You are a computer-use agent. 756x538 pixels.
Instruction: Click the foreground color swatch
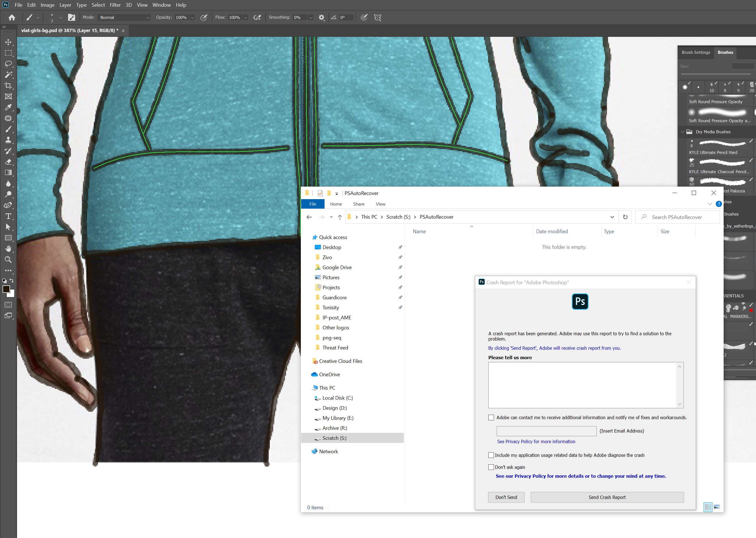click(x=6, y=289)
